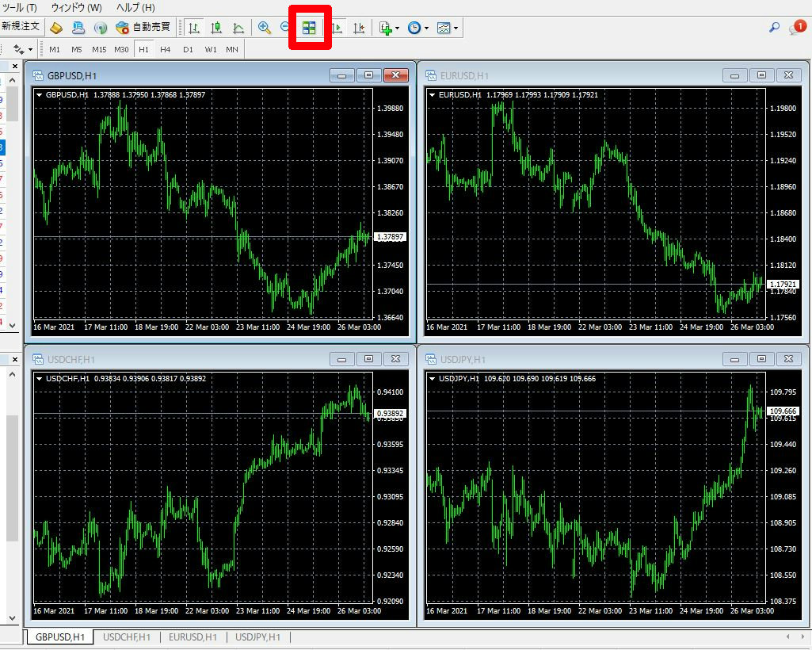Click the zoom out magnifier icon
The height and width of the screenshot is (650, 812).
(x=287, y=27)
